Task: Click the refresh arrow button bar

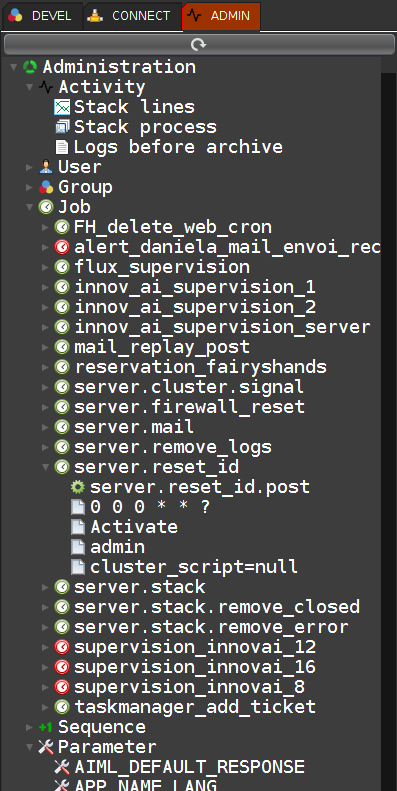Action: point(198,45)
